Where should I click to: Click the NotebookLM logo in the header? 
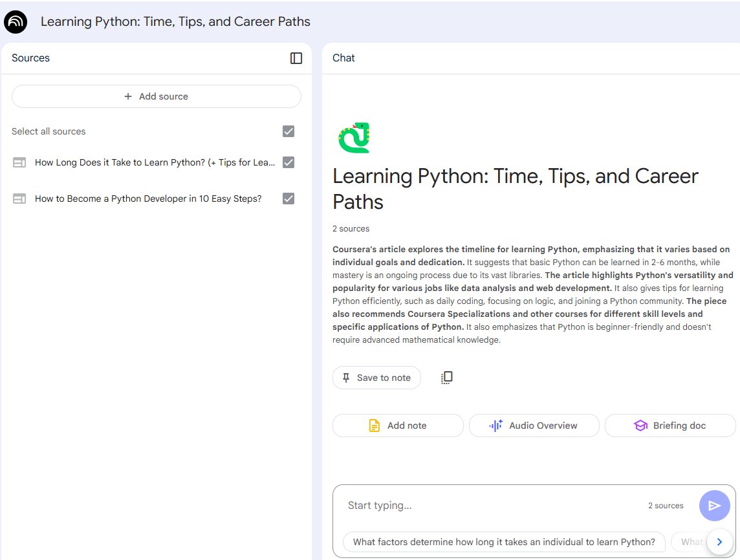(x=16, y=21)
